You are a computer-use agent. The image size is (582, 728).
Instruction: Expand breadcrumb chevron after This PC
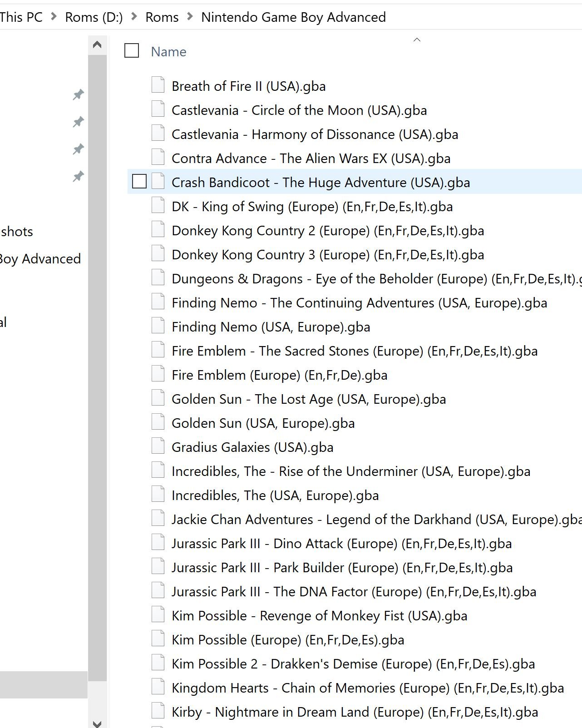(x=54, y=17)
